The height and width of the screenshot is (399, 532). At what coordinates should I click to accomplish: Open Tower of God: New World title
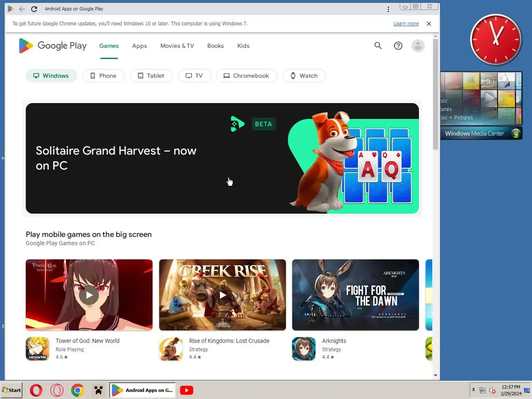[x=88, y=341]
